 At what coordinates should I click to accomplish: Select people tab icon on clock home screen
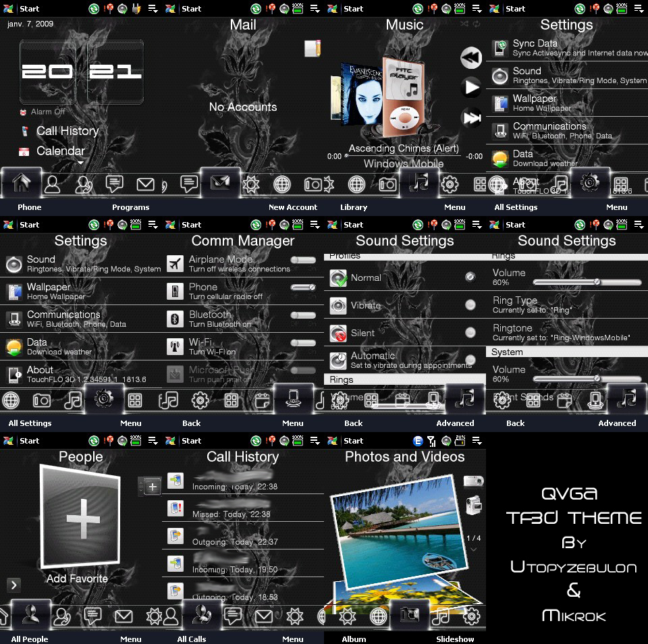click(53, 184)
